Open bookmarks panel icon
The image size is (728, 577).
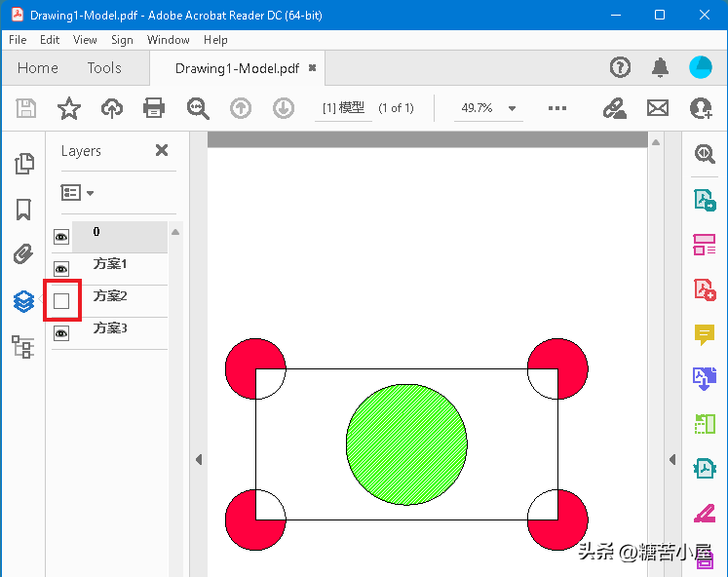[x=23, y=210]
